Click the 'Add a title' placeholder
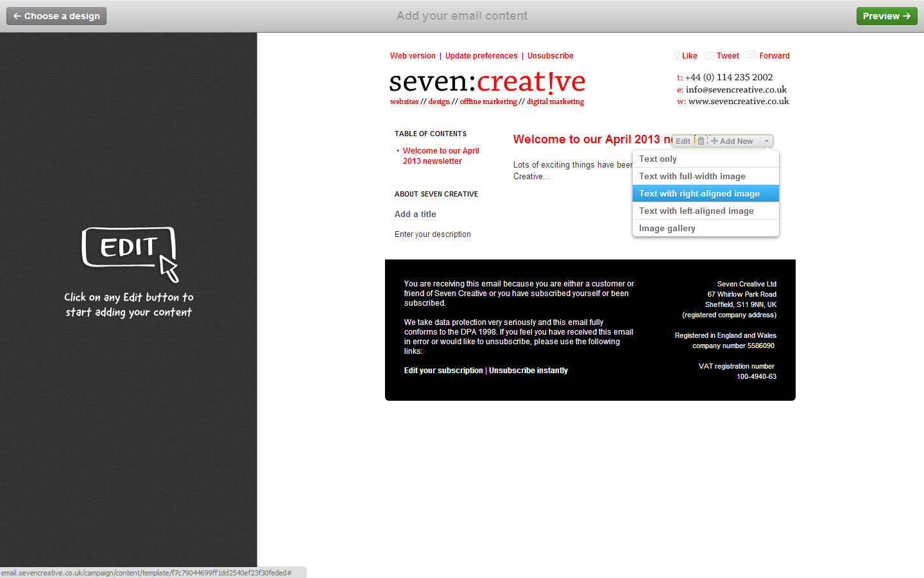The width and height of the screenshot is (924, 578). tap(415, 215)
